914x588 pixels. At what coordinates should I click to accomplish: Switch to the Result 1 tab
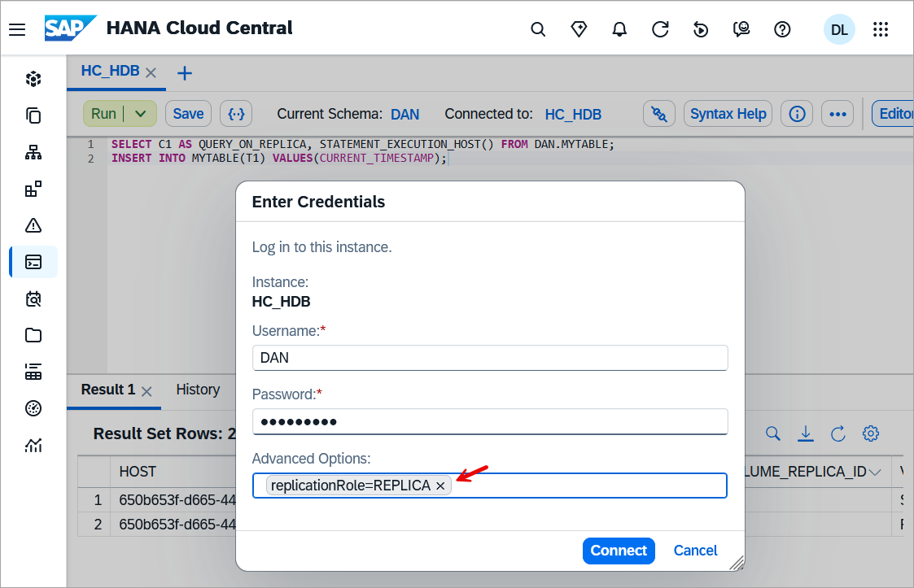coord(107,390)
